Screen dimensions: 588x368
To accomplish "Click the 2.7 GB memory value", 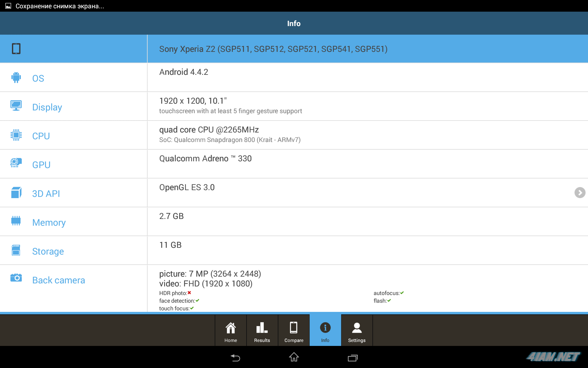I will pos(171,216).
